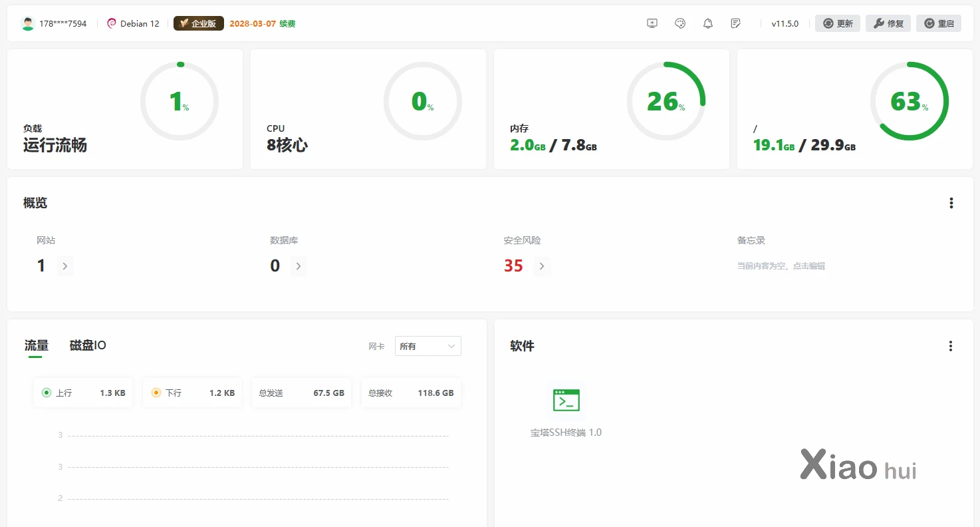Open the 网卡 dropdown showing 所有
980x527 pixels.
[x=428, y=346]
